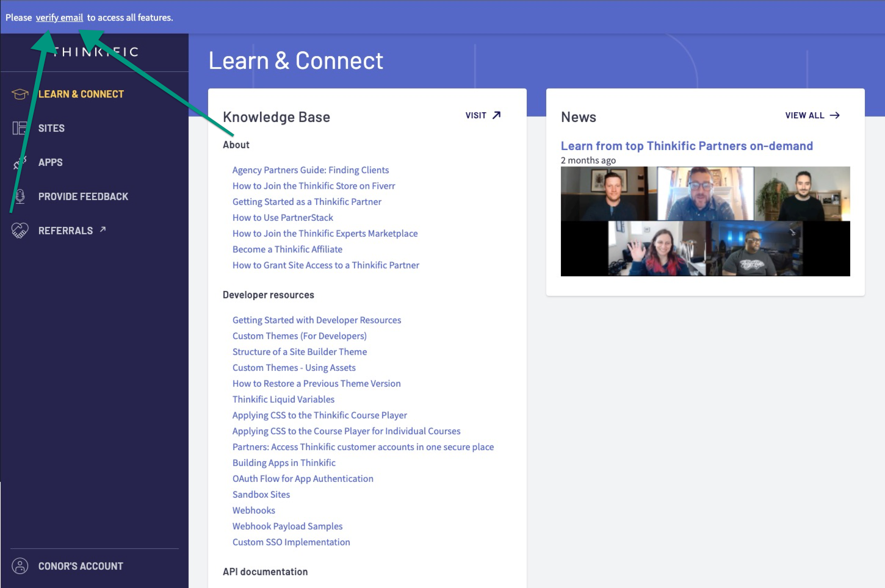885x588 pixels.
Task: Open How to Join the Thinkific Store on Fiverr
Action: click(x=314, y=186)
